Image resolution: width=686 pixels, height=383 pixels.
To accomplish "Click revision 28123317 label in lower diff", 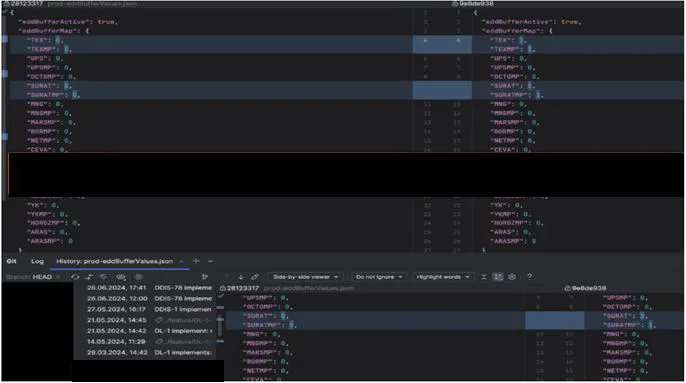I will point(242,288).
